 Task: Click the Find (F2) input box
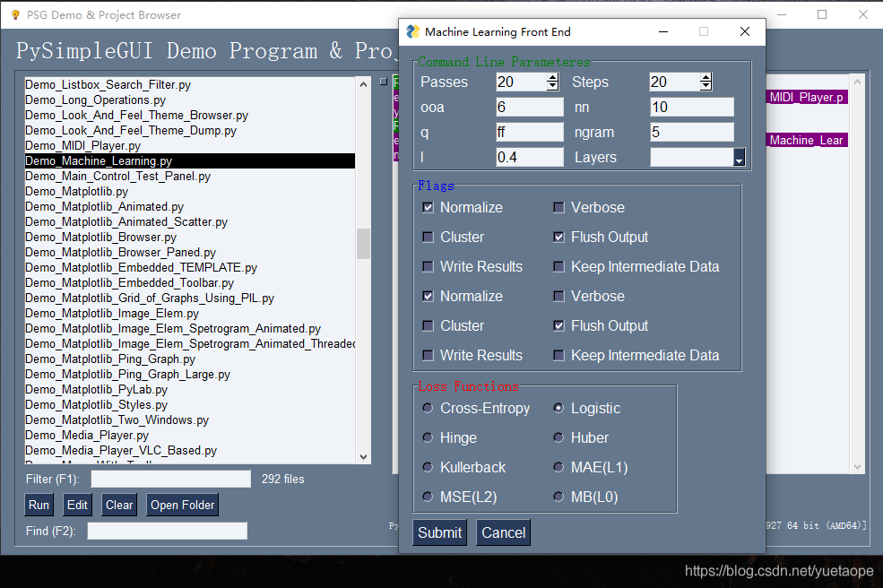(168, 531)
